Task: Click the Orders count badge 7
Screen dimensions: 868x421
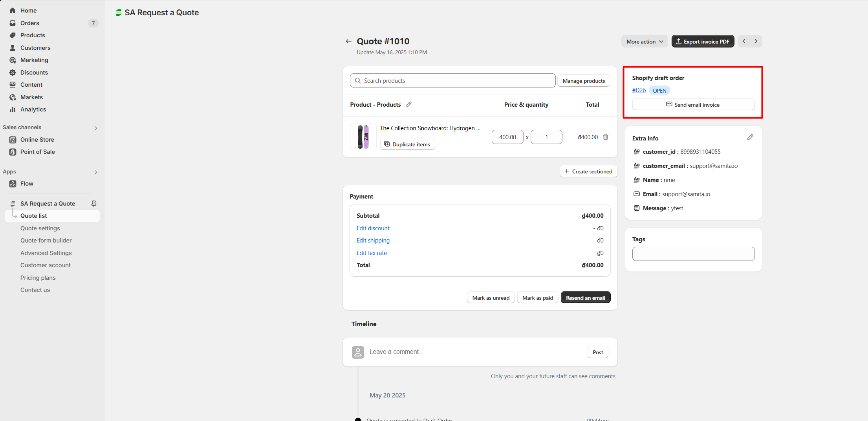Action: click(x=93, y=23)
